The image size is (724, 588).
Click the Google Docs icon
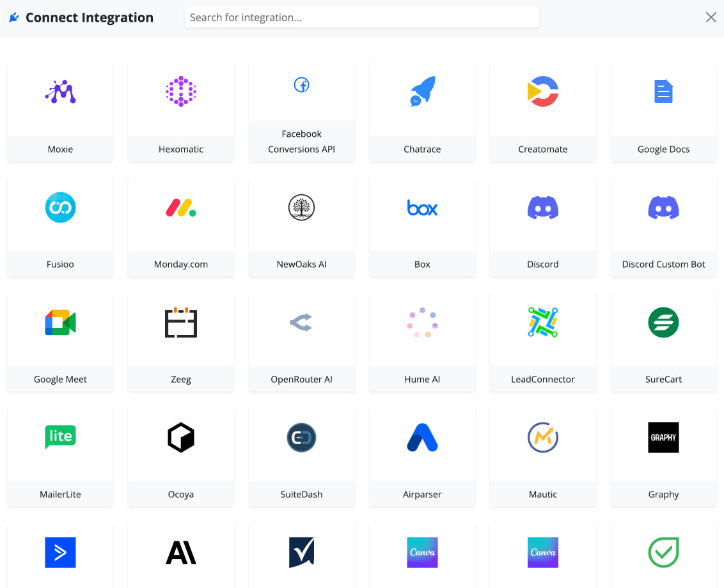(x=663, y=92)
